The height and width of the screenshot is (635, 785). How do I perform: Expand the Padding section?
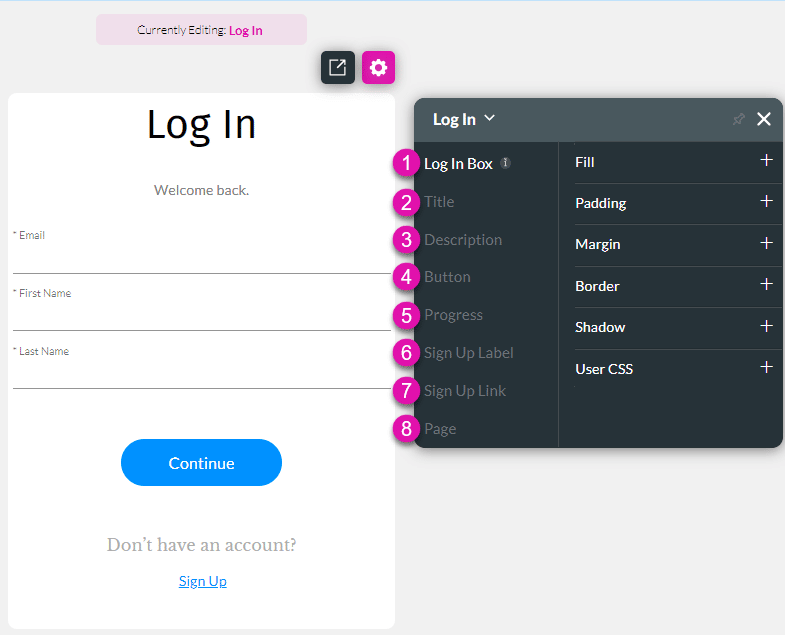[766, 202]
